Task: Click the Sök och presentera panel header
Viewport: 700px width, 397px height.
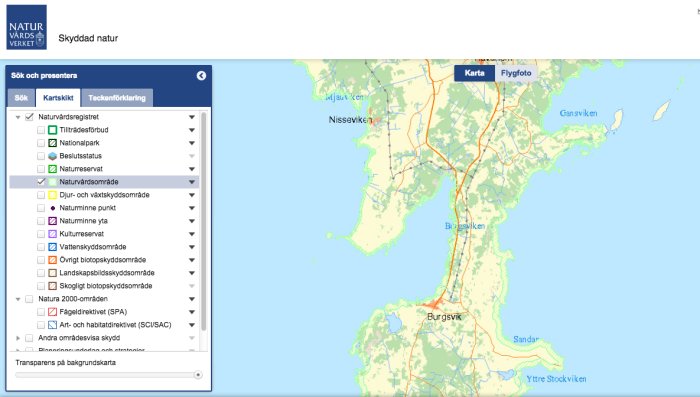Action: [108, 75]
